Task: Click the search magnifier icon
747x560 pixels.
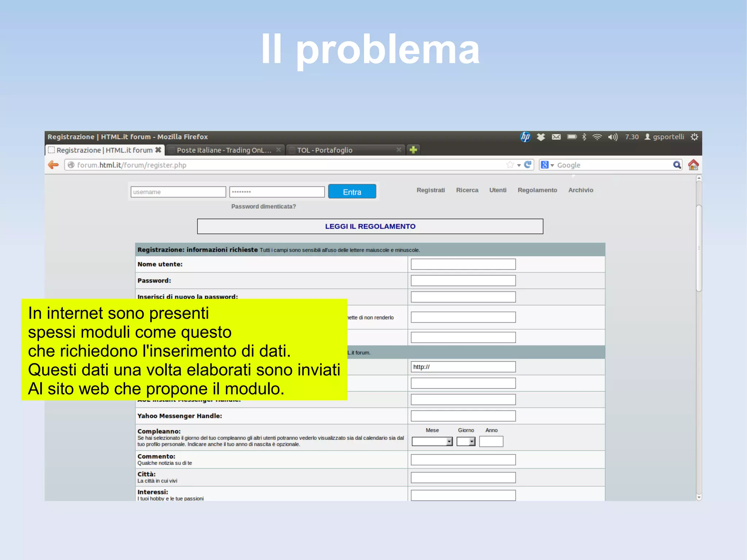Action: point(677,165)
